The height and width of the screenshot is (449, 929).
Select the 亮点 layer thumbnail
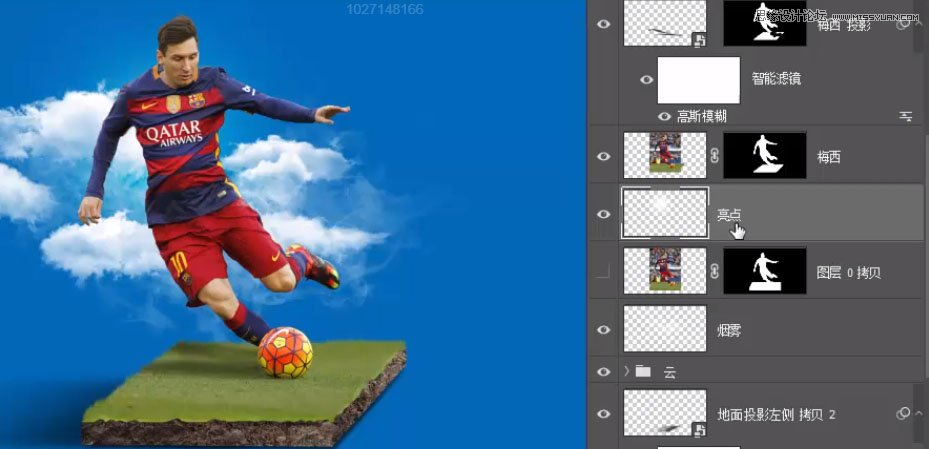665,213
